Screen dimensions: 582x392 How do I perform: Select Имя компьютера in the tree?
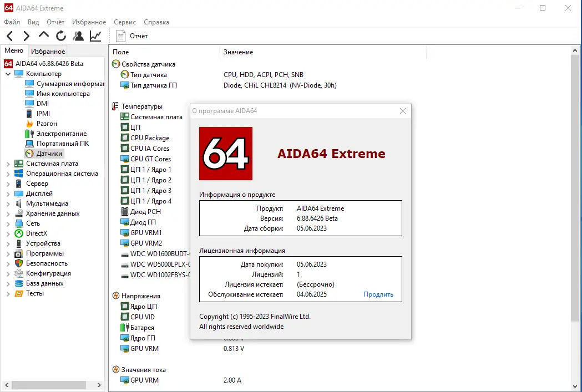point(58,94)
